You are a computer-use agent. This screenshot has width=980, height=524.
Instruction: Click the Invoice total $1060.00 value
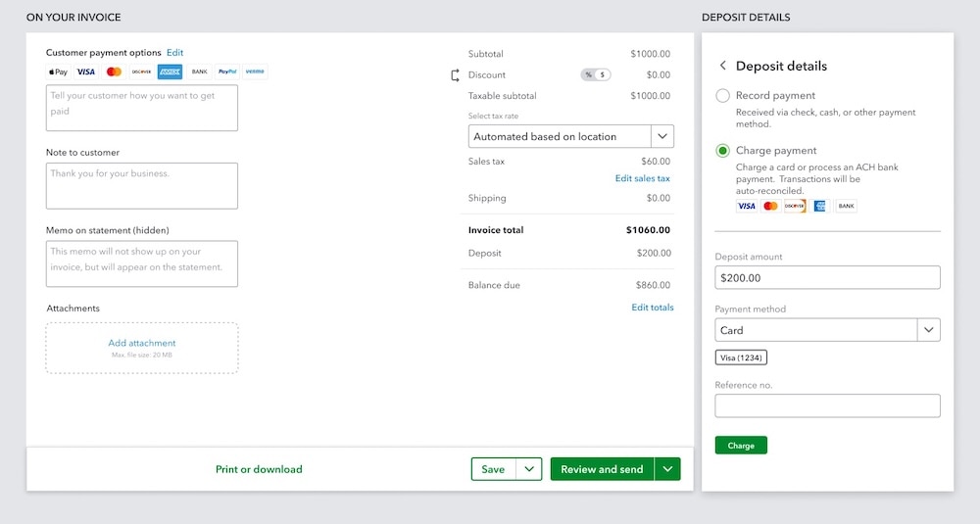[648, 230]
